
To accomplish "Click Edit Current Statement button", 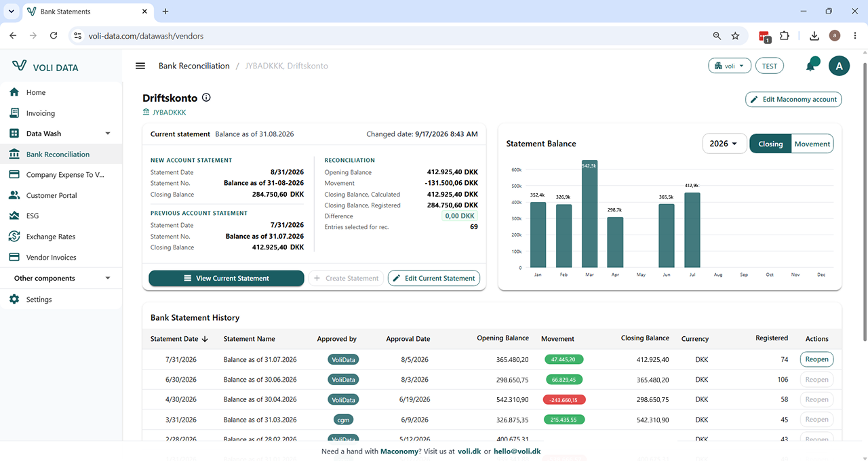I will 434,278.
